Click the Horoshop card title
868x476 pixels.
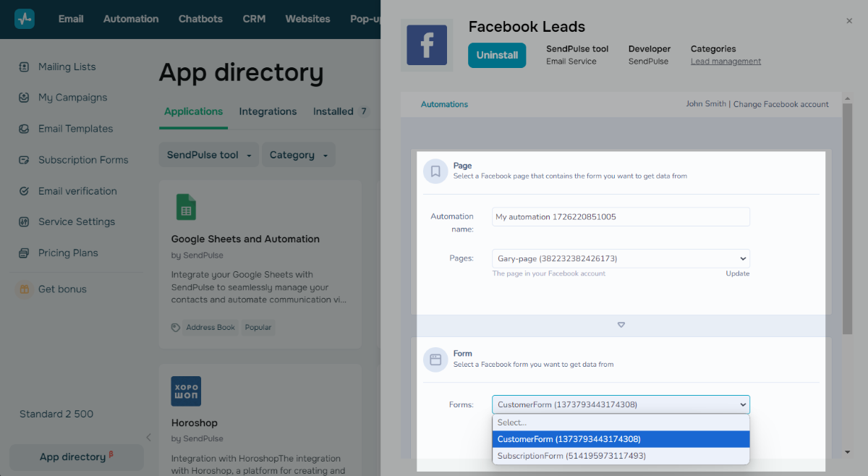pos(195,422)
